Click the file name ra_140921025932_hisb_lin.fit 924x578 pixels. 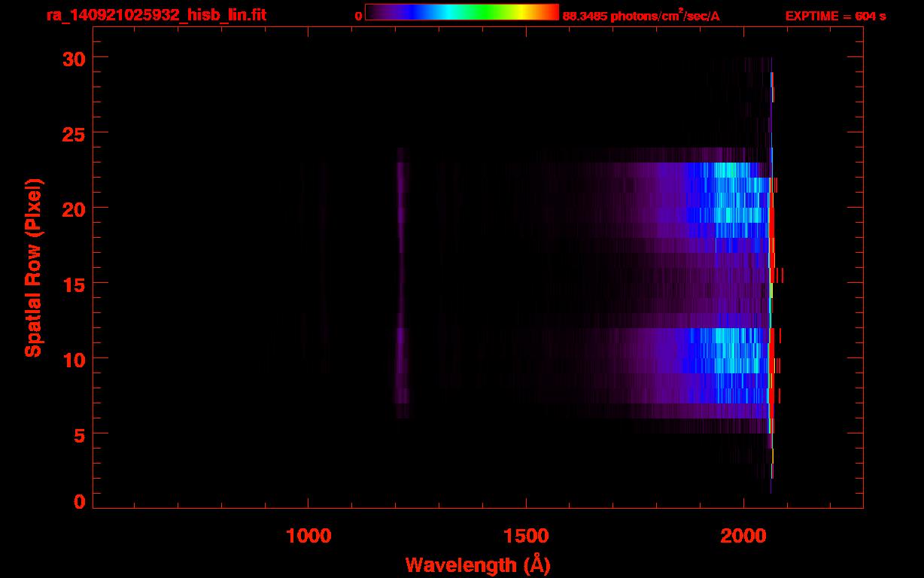(x=156, y=15)
